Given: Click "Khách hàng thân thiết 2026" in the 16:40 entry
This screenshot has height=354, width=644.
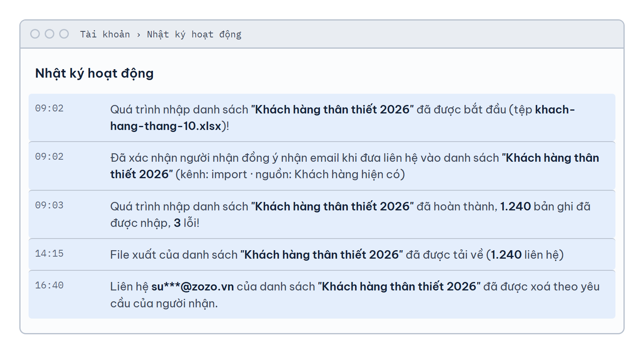Looking at the screenshot, I should pos(399,286).
